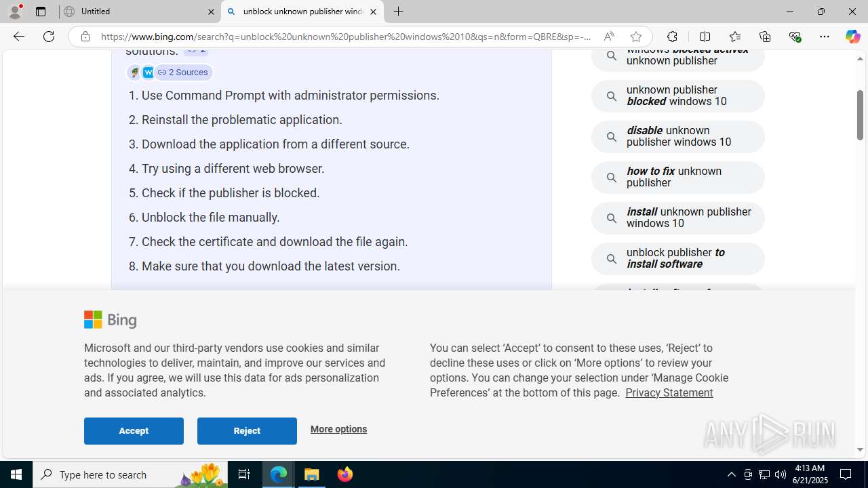Switch to the Untitled tab
The image size is (868, 488).
tap(140, 12)
